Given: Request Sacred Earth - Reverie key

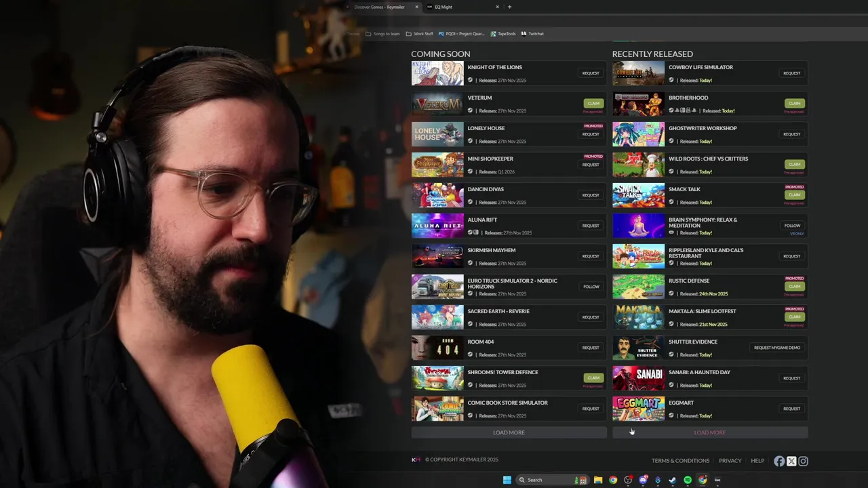Looking at the screenshot, I should [x=591, y=317].
